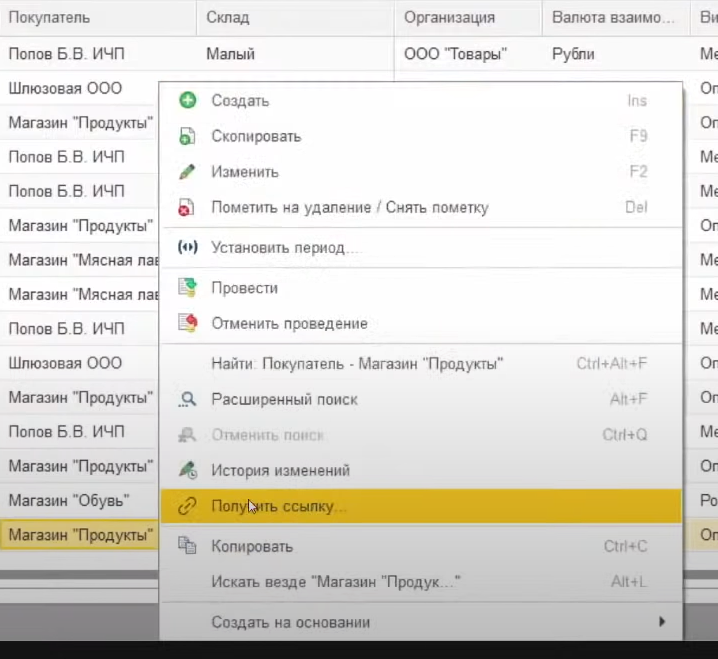Image resolution: width=718 pixels, height=659 pixels.
Task: Click the Организация column header
Action: tap(468, 17)
